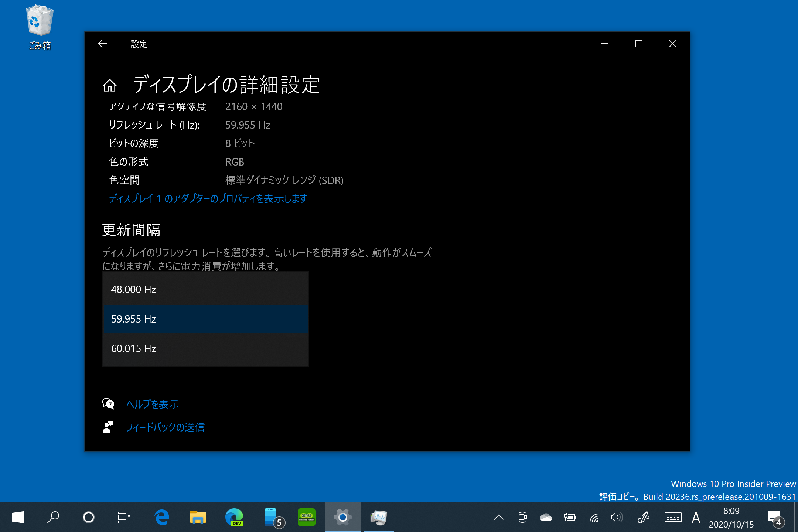Open the Start menu
The width and height of the screenshot is (798, 532).
click(x=17, y=517)
